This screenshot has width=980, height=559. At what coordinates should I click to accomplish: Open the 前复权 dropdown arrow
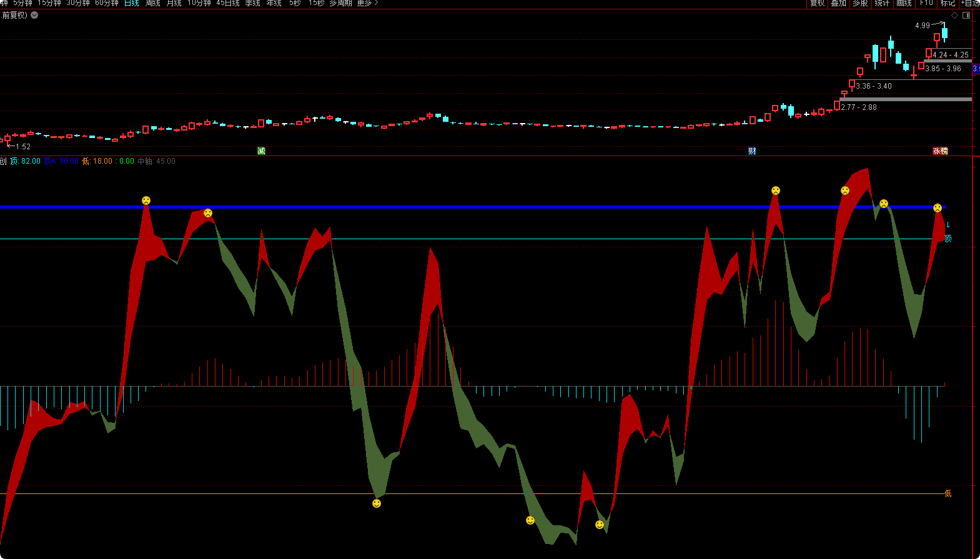[34, 16]
